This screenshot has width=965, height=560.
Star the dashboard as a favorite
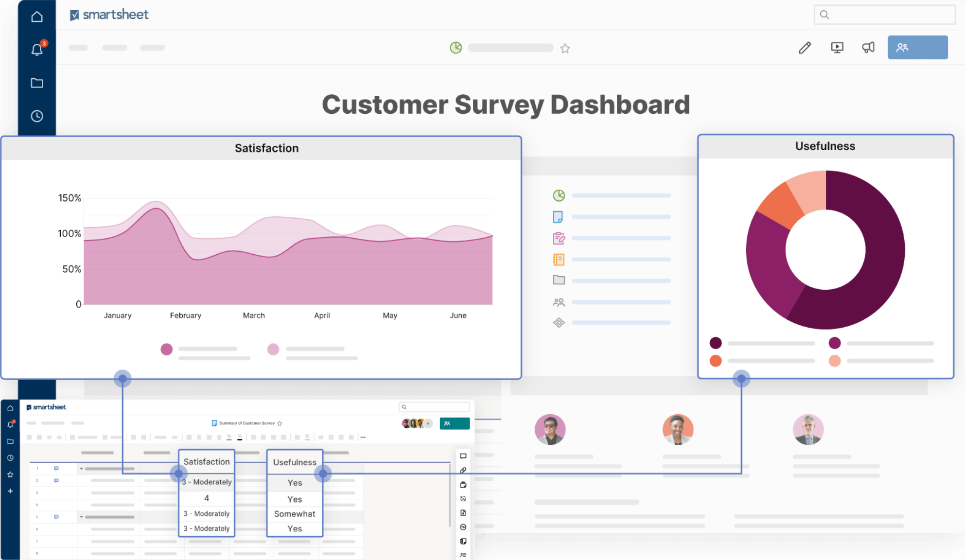click(565, 48)
